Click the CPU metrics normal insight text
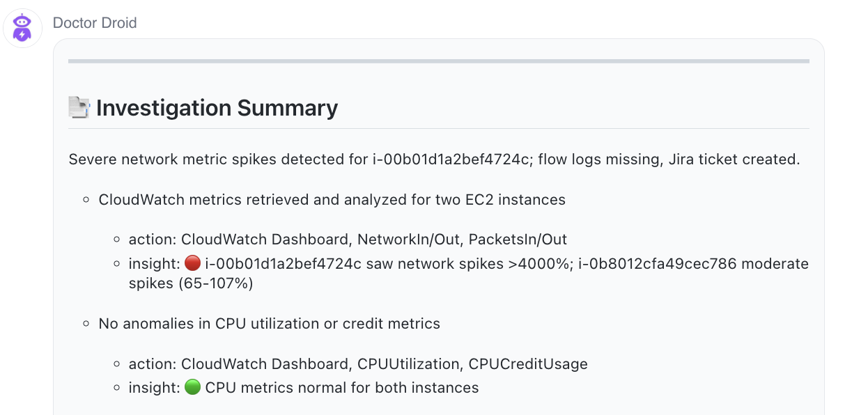 pyautogui.click(x=342, y=388)
